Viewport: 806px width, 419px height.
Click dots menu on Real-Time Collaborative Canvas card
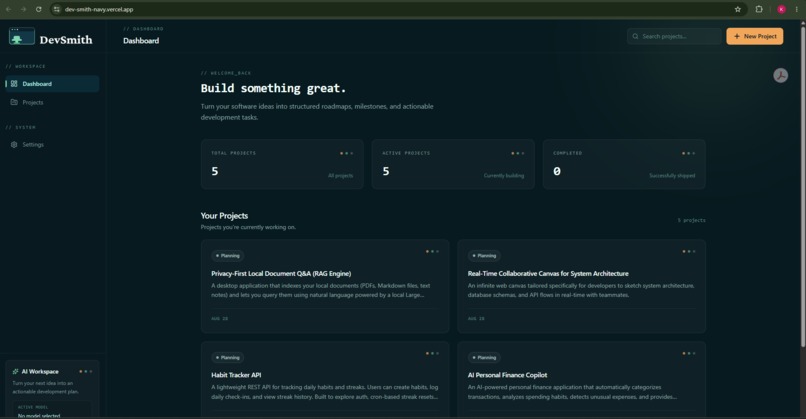[689, 251]
